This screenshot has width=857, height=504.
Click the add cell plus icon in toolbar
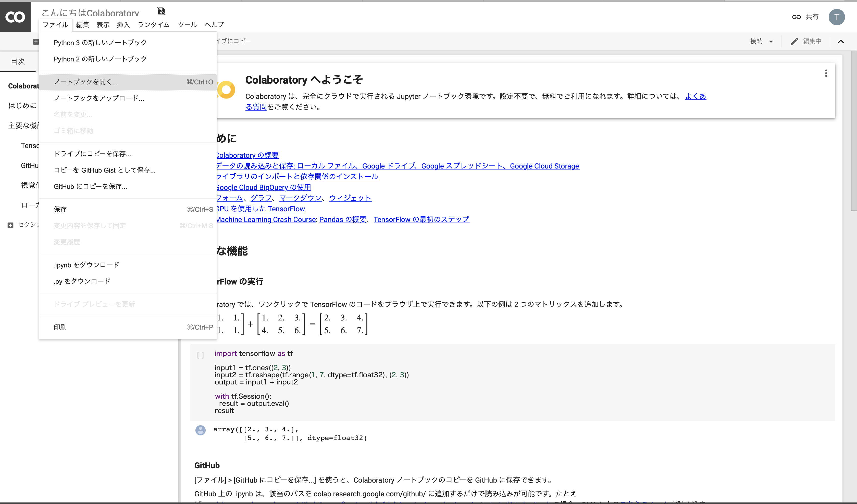[36, 42]
